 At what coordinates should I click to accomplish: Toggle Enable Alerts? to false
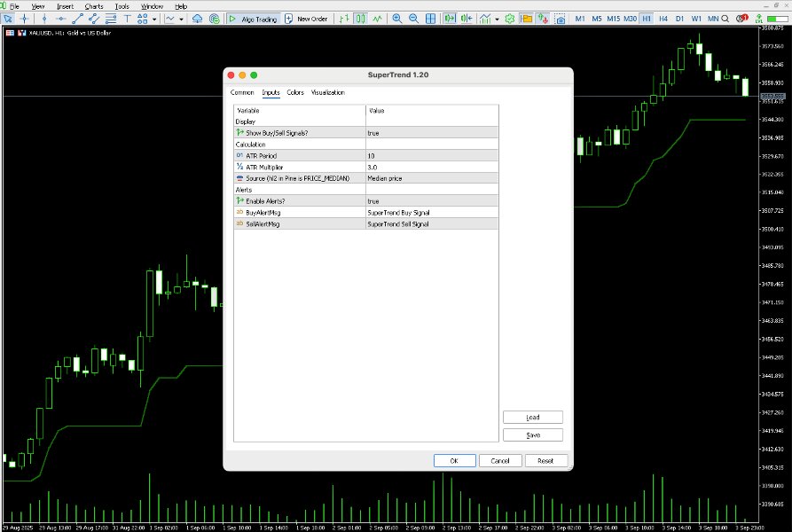(x=430, y=201)
